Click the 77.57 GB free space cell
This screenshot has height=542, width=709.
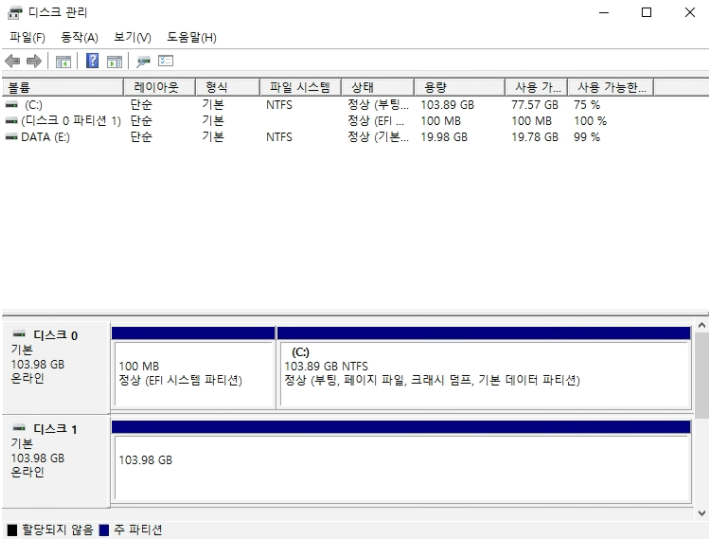tap(534, 105)
